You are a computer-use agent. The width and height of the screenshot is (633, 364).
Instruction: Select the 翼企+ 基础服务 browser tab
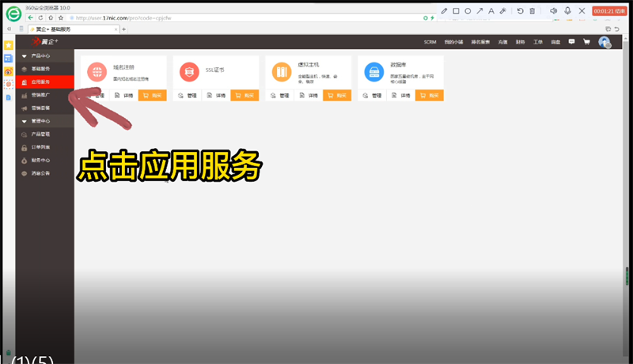pyautogui.click(x=74, y=29)
